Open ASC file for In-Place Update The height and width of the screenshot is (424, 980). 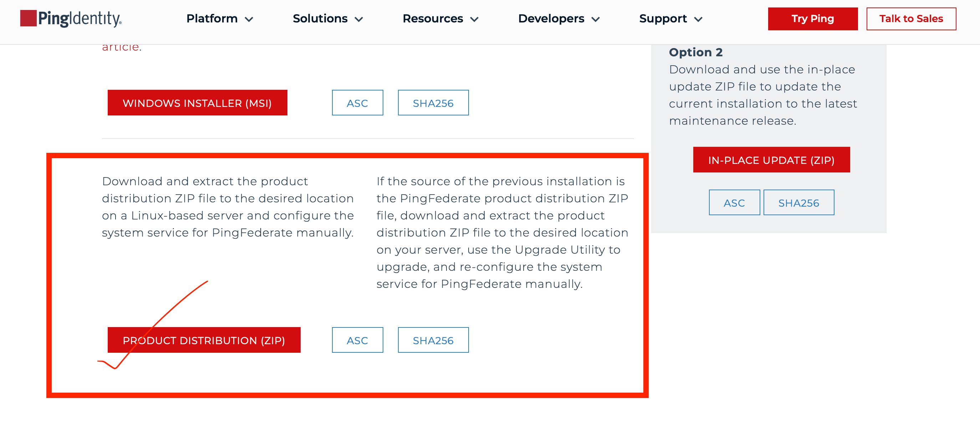coord(734,202)
